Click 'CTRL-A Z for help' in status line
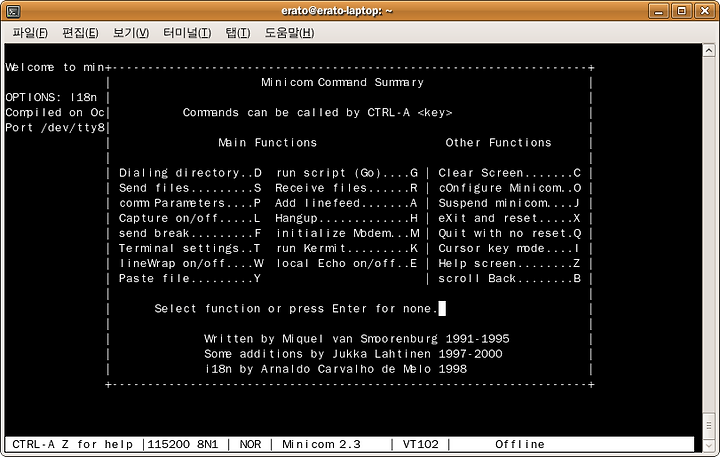 [x=73, y=444]
